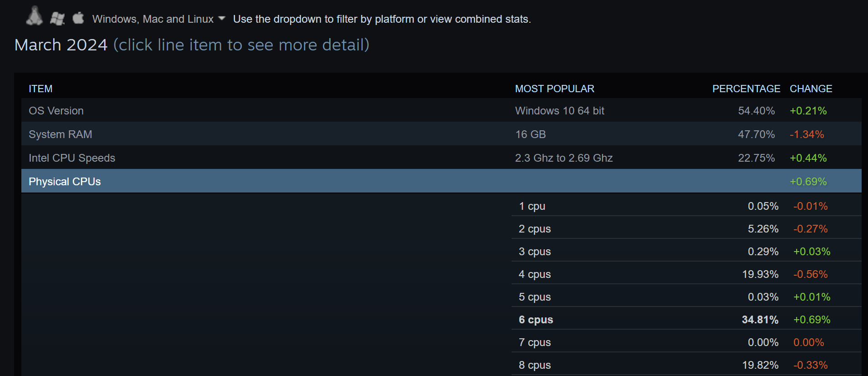The height and width of the screenshot is (376, 868).
Task: Click the Apple logo platform icon
Action: (78, 18)
